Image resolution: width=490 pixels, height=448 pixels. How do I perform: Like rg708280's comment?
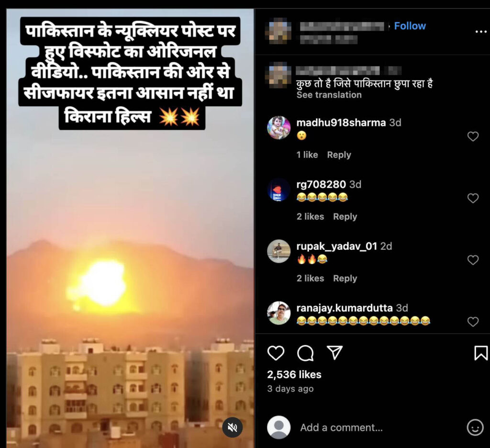(473, 198)
